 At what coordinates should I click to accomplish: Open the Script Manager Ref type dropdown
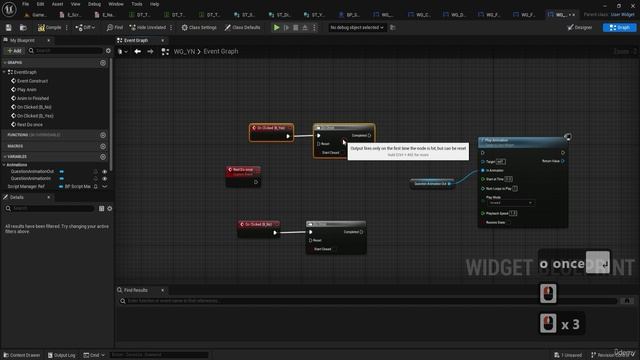pyautogui.click(x=78, y=187)
